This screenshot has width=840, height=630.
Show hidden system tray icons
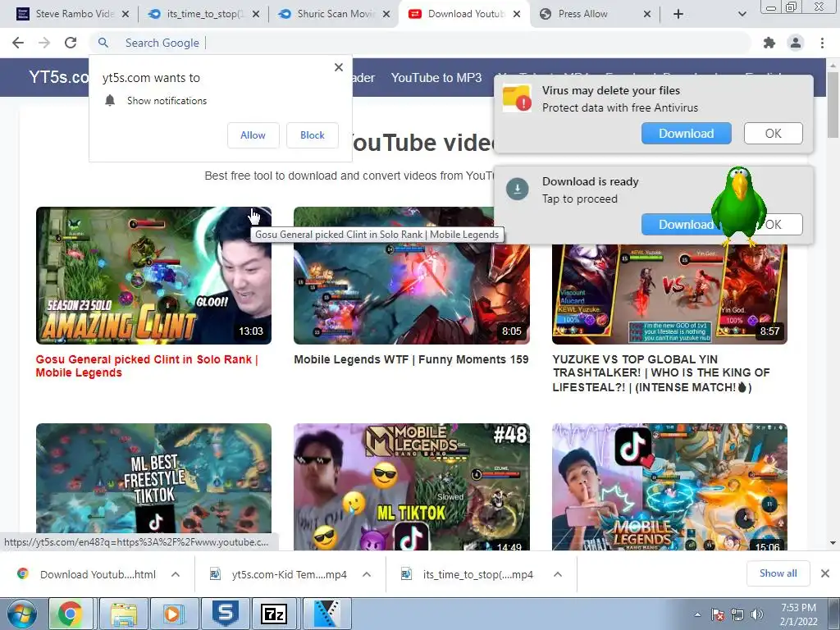pos(697,614)
